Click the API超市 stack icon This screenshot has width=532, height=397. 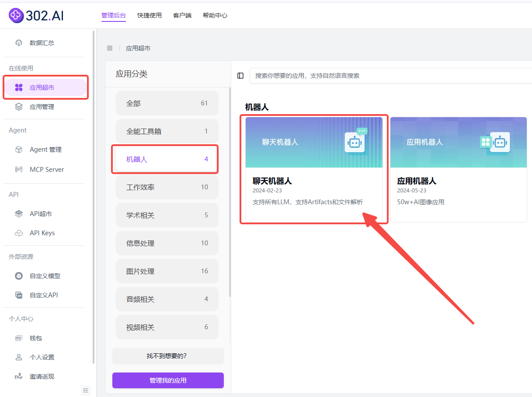coord(19,214)
